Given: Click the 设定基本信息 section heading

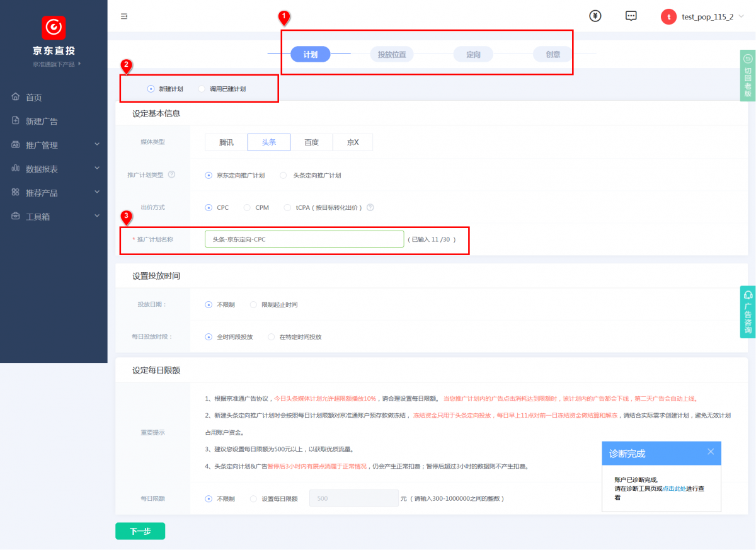Looking at the screenshot, I should click(x=156, y=113).
